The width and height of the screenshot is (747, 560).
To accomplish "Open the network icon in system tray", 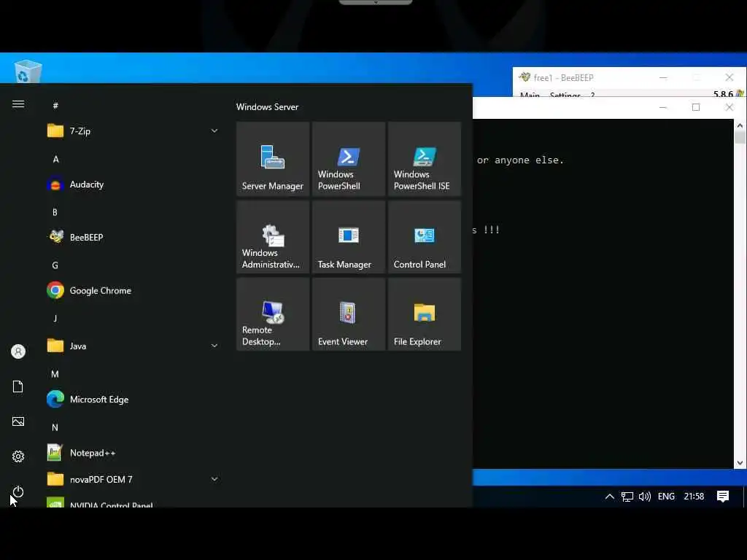I will click(x=627, y=496).
